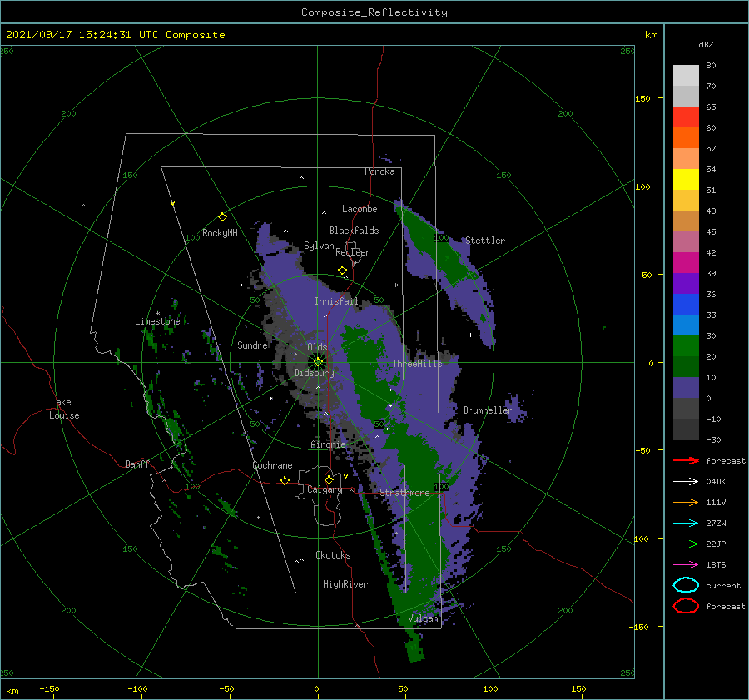Click the green 20 dBZ color swatch
This screenshot has height=700, width=749.
click(x=686, y=346)
